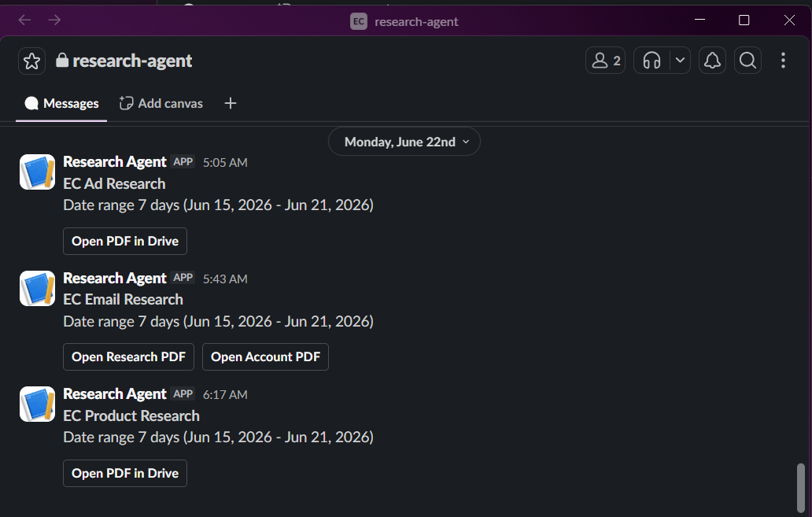Click date range text under EC Email Research
812x517 pixels.
pos(219,321)
